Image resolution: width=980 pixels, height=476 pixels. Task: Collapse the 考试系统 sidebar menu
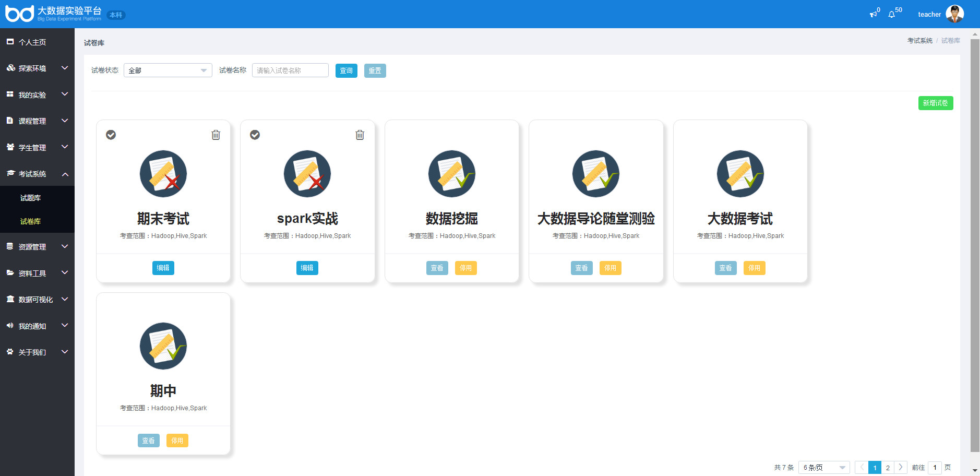click(x=37, y=174)
